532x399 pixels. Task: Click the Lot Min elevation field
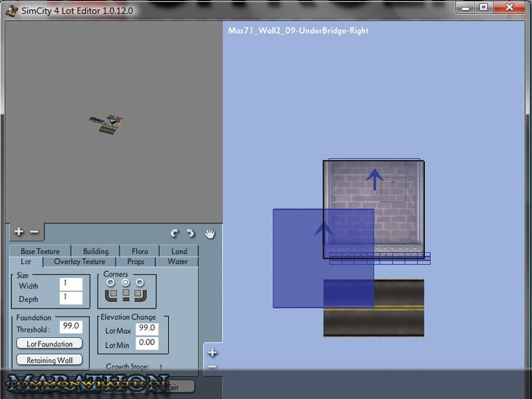coord(147,343)
